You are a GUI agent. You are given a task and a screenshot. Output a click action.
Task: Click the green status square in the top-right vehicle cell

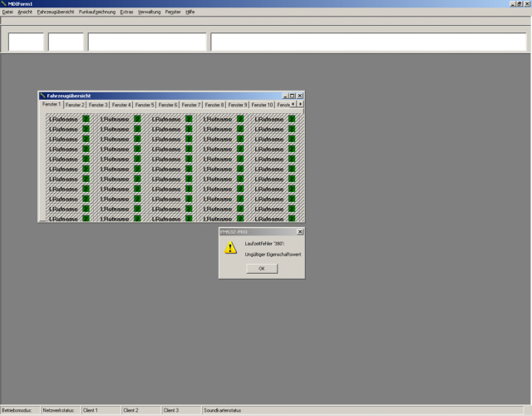click(x=292, y=119)
